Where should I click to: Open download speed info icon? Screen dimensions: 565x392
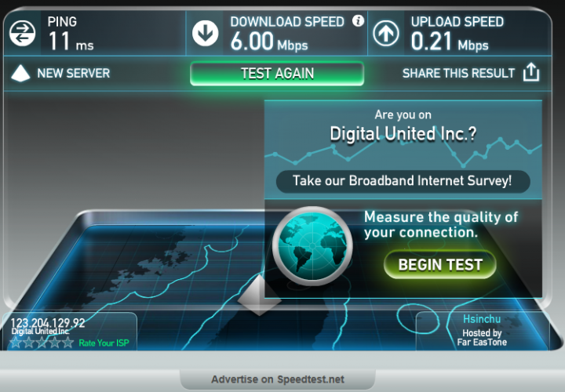click(358, 21)
